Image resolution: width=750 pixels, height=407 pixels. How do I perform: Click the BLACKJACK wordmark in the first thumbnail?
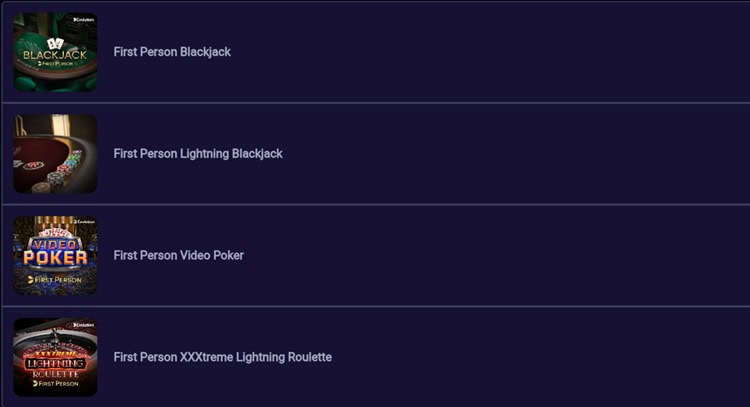55,53
